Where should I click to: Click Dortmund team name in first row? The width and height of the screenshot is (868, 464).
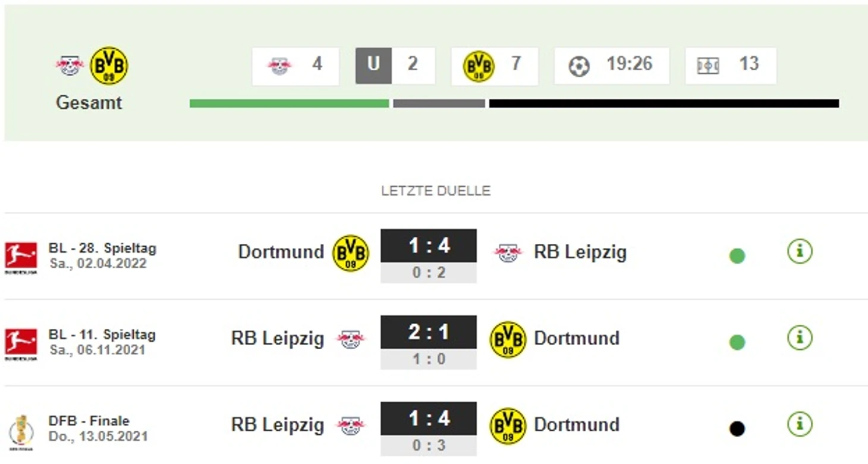[281, 252]
